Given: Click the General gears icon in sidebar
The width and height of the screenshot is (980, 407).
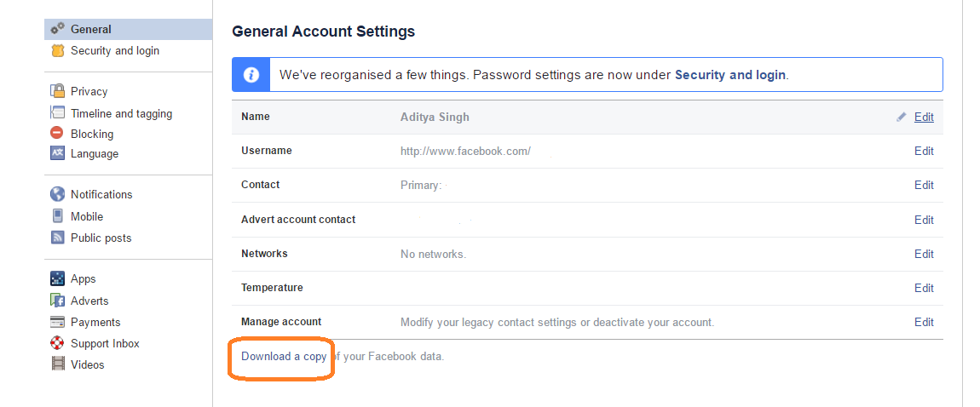Looking at the screenshot, I should point(57,29).
